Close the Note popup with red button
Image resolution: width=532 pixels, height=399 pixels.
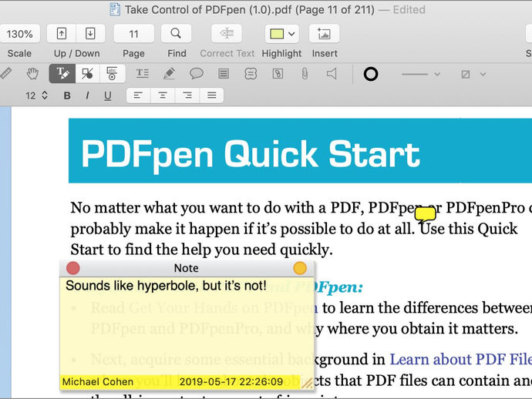coord(73,268)
